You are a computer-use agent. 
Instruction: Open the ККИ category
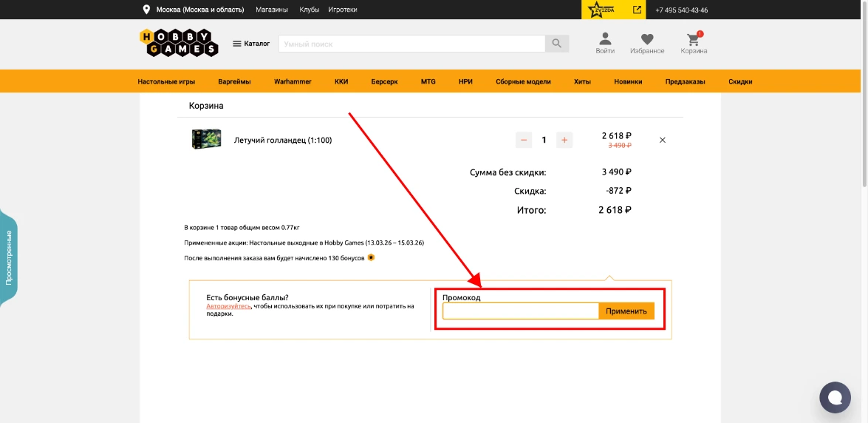click(x=341, y=81)
